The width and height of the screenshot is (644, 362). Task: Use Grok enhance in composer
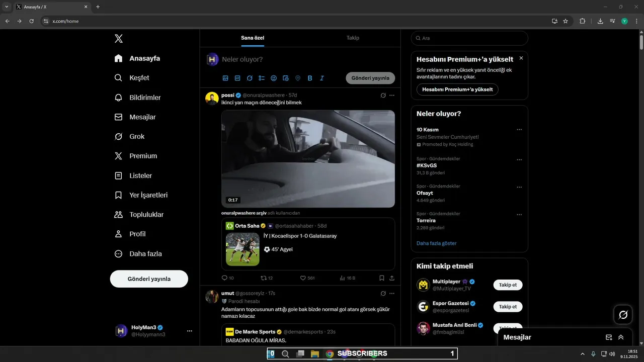click(x=250, y=78)
